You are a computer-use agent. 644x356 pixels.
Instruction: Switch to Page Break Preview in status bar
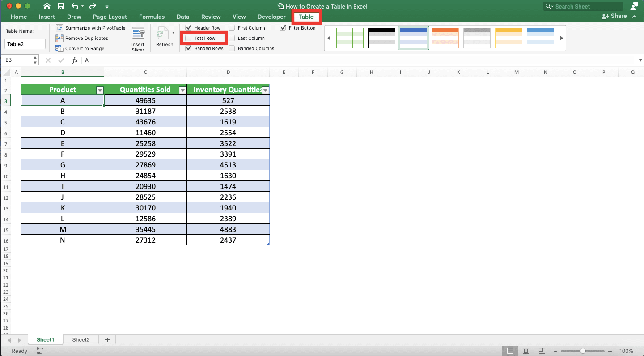click(x=542, y=351)
